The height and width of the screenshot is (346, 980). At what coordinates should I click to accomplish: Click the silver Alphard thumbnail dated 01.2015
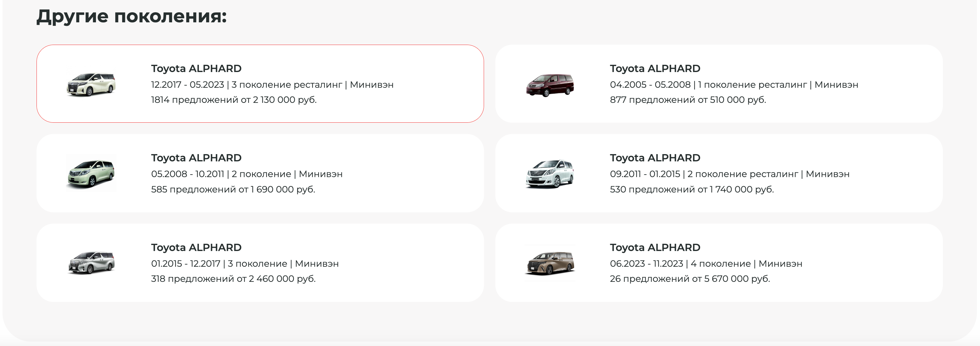(x=91, y=263)
